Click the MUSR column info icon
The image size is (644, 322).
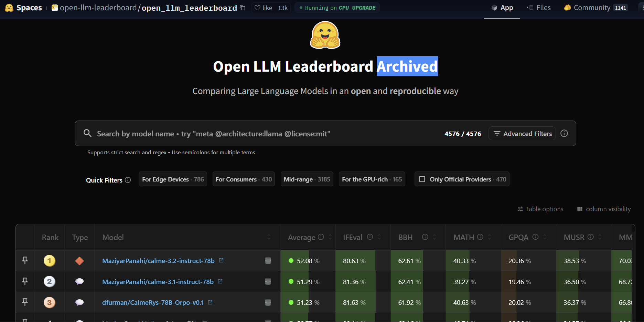[591, 237]
